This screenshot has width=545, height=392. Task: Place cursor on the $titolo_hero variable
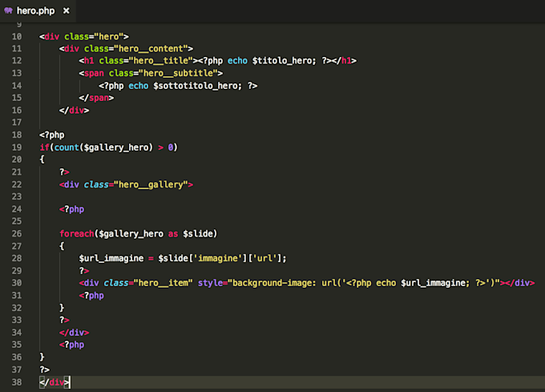point(271,61)
